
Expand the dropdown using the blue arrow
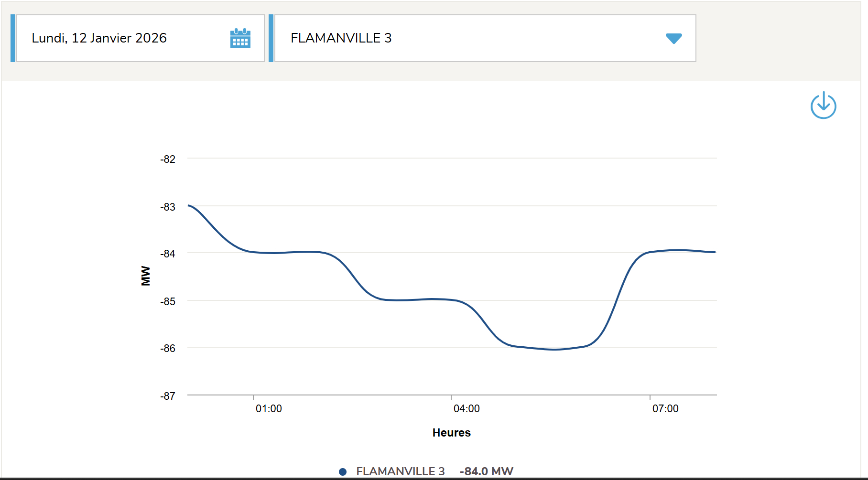673,39
